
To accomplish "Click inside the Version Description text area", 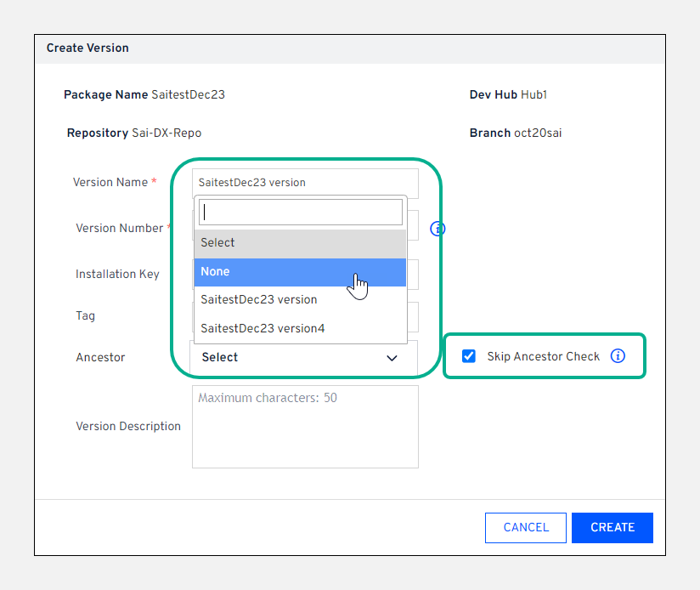I will (305, 425).
